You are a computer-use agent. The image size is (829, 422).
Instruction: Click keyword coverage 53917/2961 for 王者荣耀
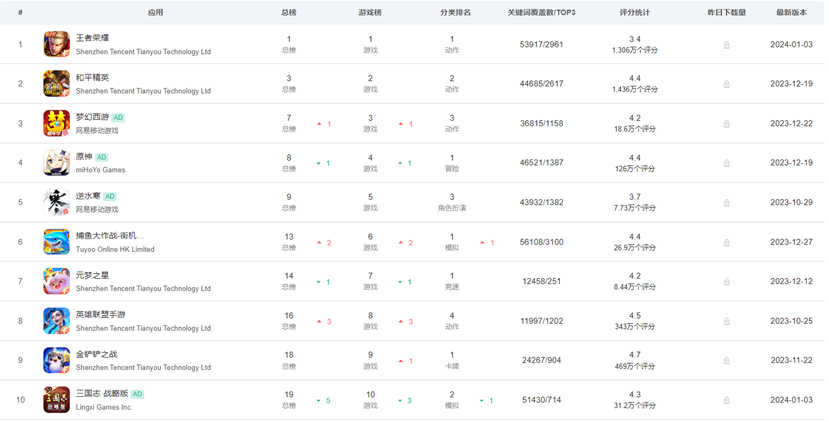[x=542, y=45]
